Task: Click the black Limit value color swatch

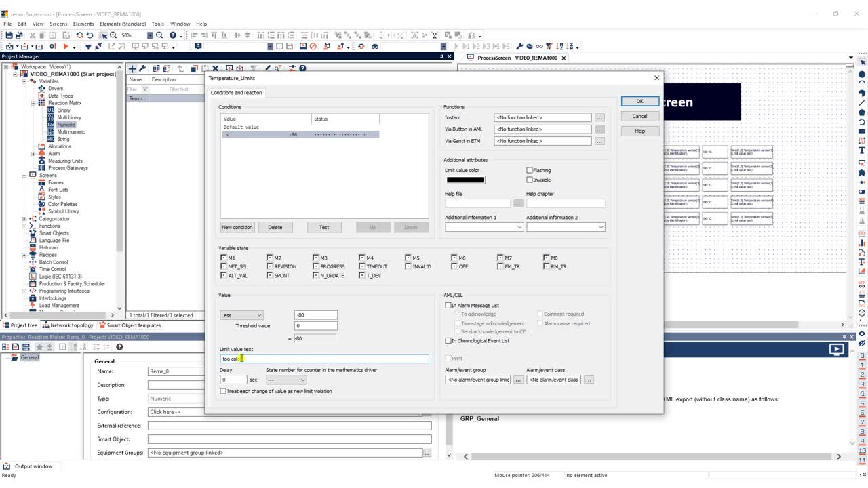Action: (465, 180)
